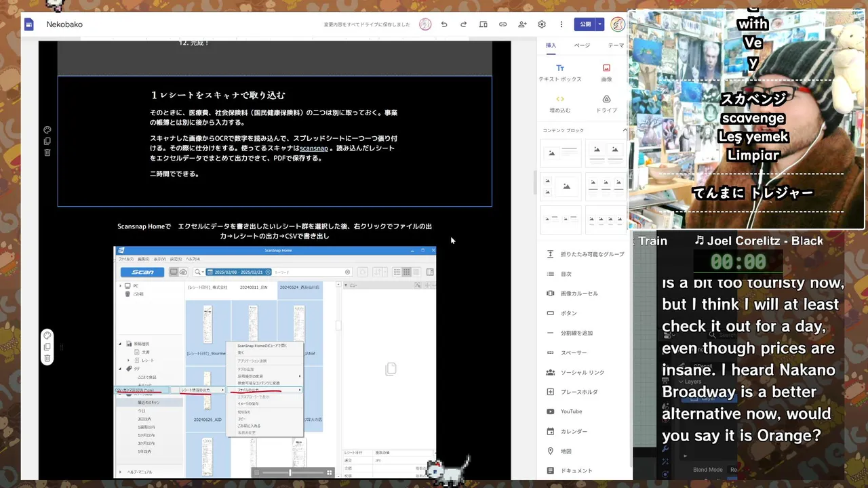Switch to the ページ tab
Image resolution: width=868 pixels, height=488 pixels.
[582, 45]
